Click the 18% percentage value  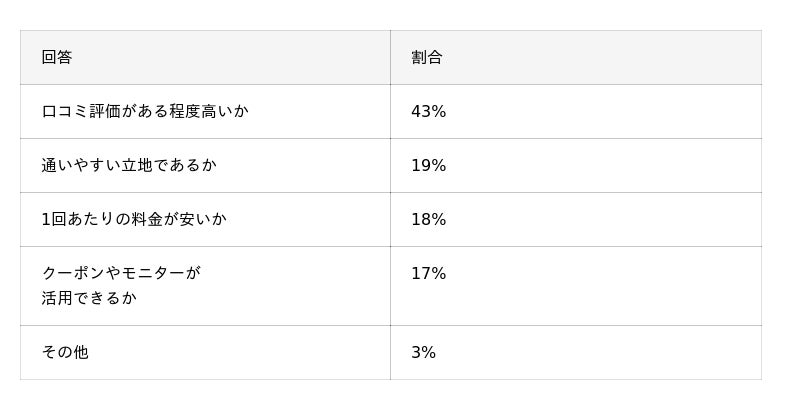(428, 220)
